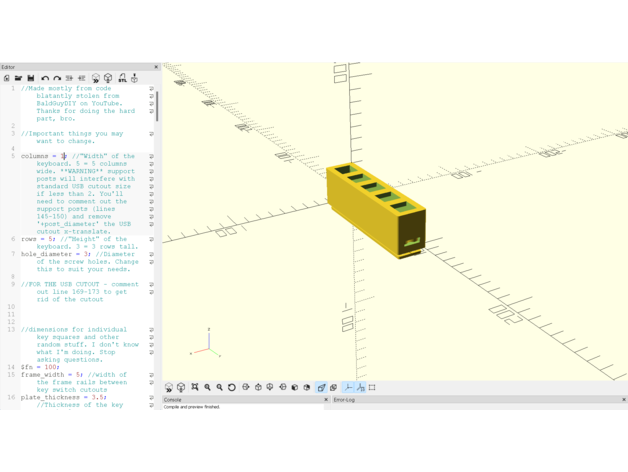The width and height of the screenshot is (628, 472).
Task: Click the Error-Log panel title
Action: pos(344,400)
